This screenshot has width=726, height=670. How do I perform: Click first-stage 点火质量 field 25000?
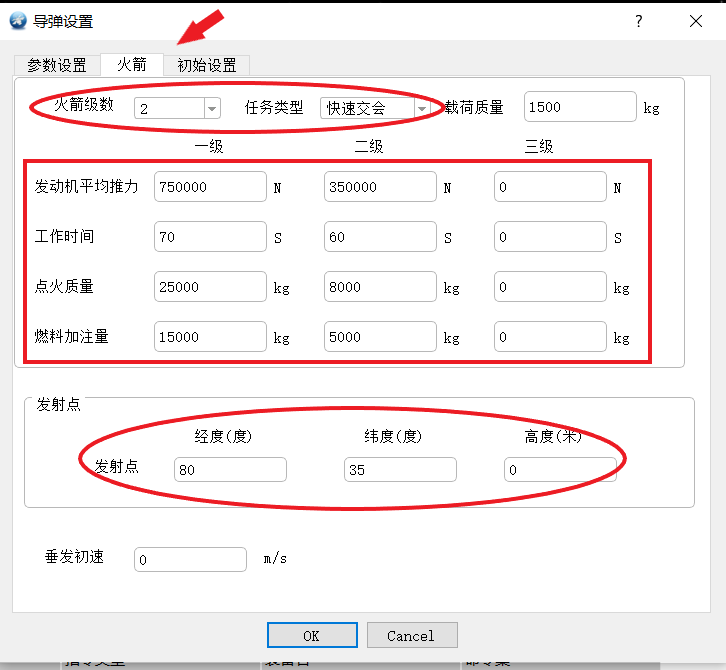tap(210, 287)
